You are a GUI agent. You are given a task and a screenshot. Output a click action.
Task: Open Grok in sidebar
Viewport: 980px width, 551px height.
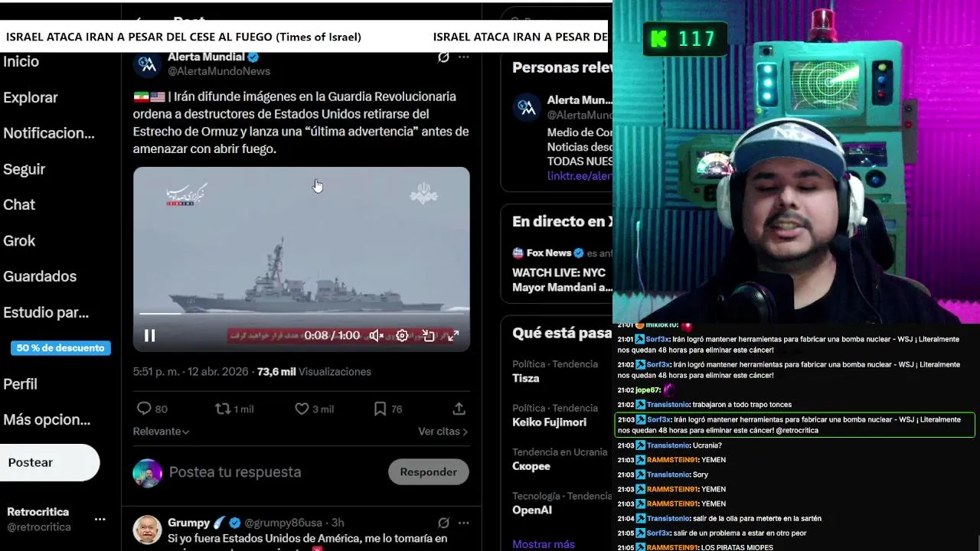coord(19,240)
